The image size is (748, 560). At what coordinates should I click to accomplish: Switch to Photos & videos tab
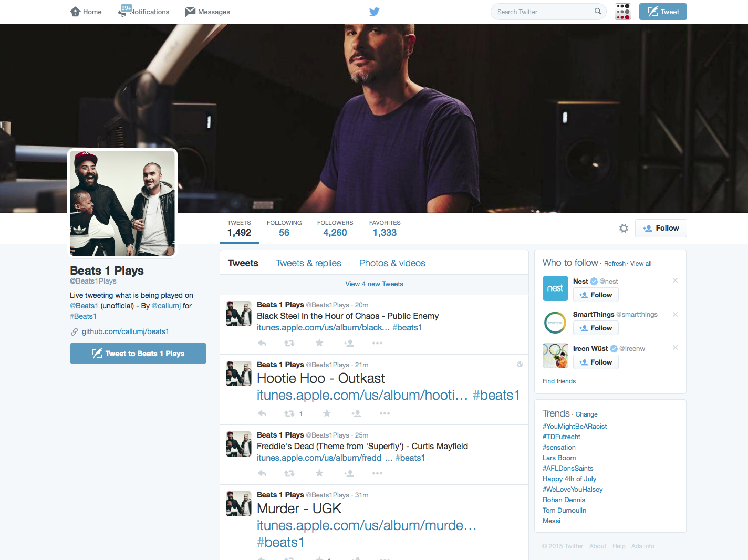click(392, 263)
